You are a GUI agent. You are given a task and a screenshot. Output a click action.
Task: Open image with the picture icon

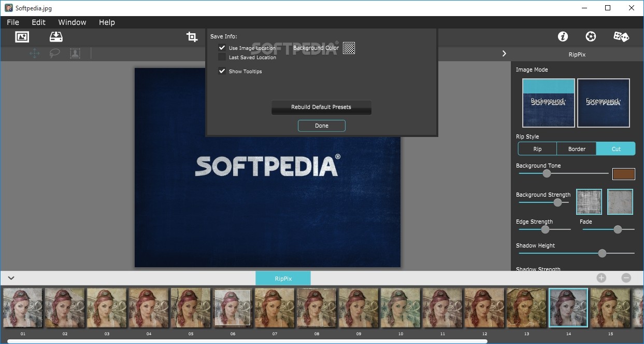[x=22, y=37]
